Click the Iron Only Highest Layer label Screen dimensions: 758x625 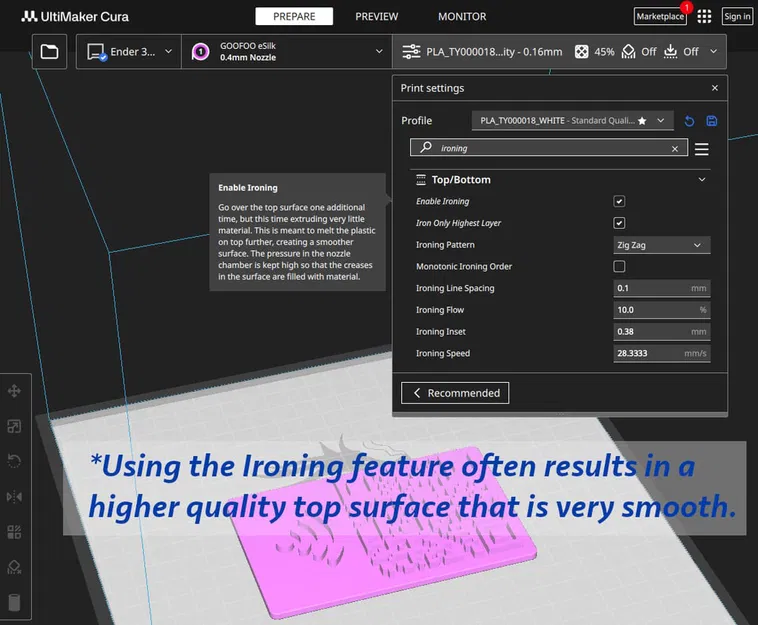458,223
